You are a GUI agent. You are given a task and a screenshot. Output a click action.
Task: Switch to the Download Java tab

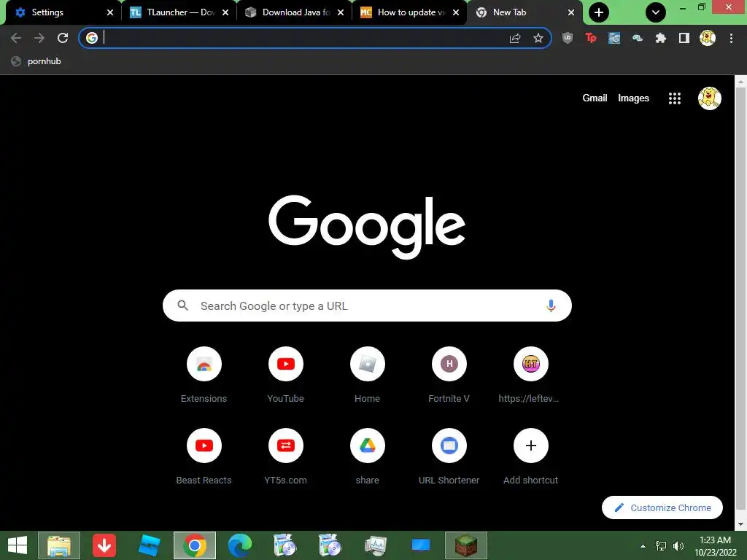pos(287,12)
